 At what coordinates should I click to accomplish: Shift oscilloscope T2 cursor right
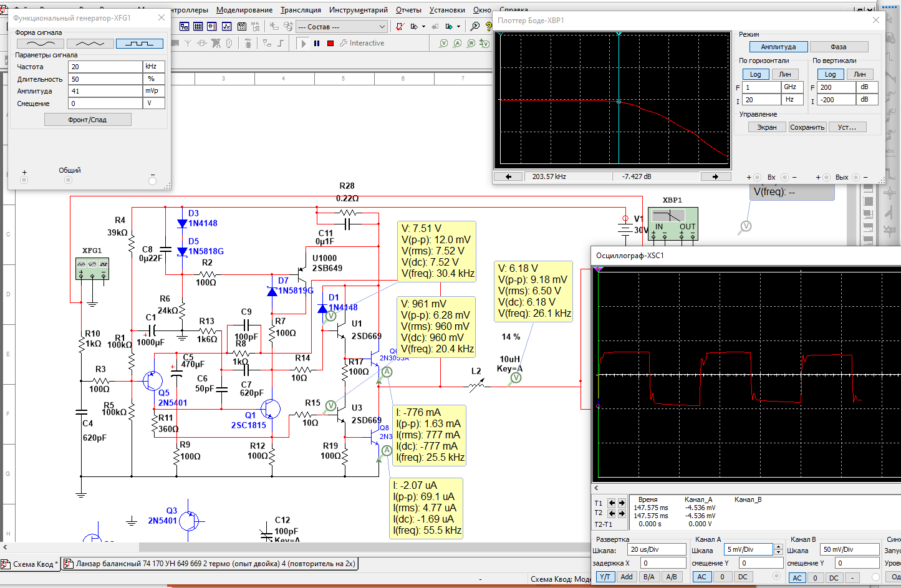622,513
